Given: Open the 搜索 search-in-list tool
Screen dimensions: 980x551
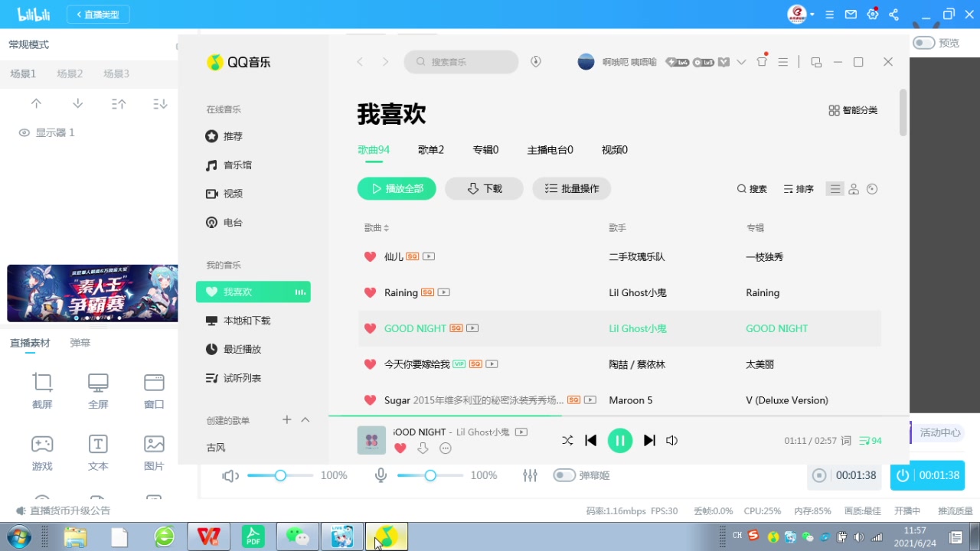Looking at the screenshot, I should [752, 189].
